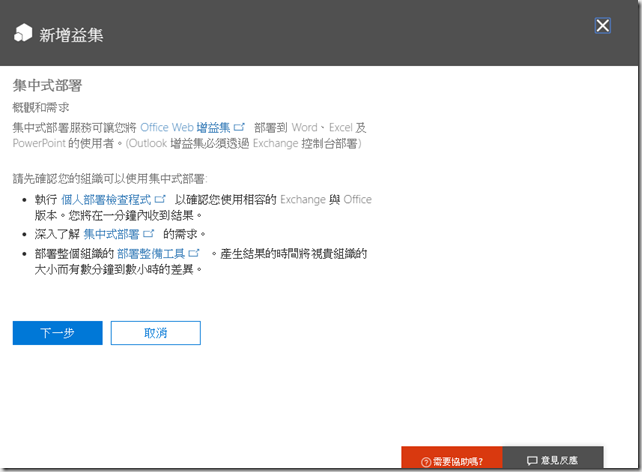The image size is (642, 472).
Task: Click the 集中式部署 section heading
Action: point(47,86)
